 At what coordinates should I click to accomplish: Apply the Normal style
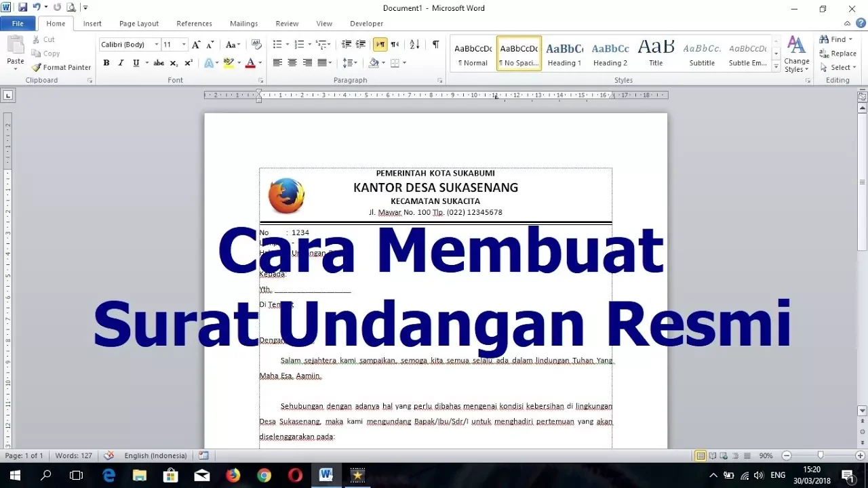(473, 54)
